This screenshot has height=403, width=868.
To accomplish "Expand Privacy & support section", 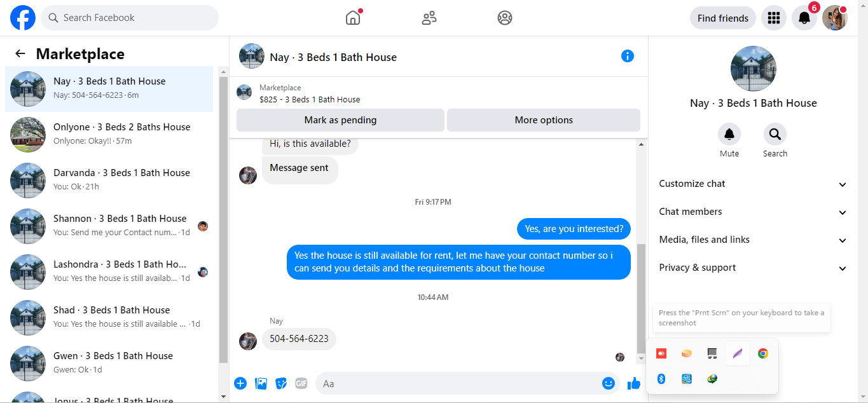I will [753, 268].
